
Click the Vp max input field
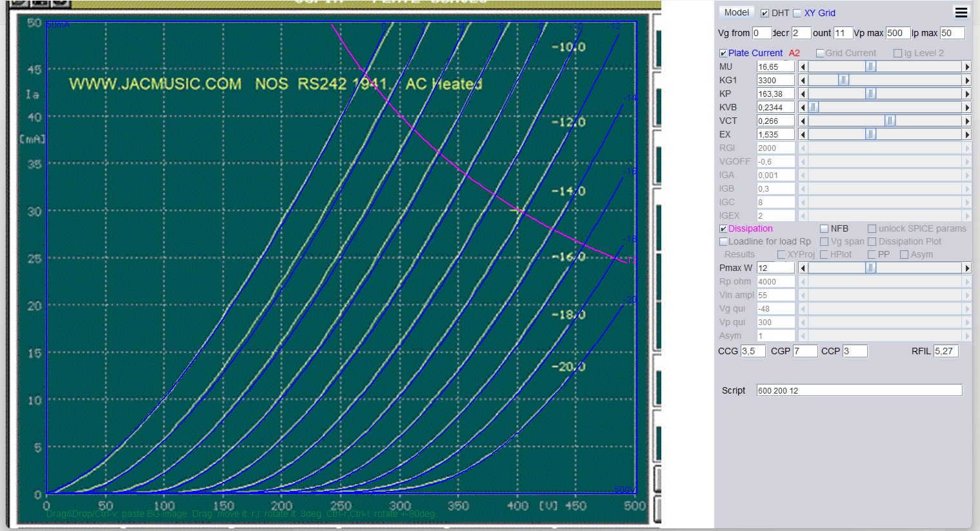click(897, 33)
